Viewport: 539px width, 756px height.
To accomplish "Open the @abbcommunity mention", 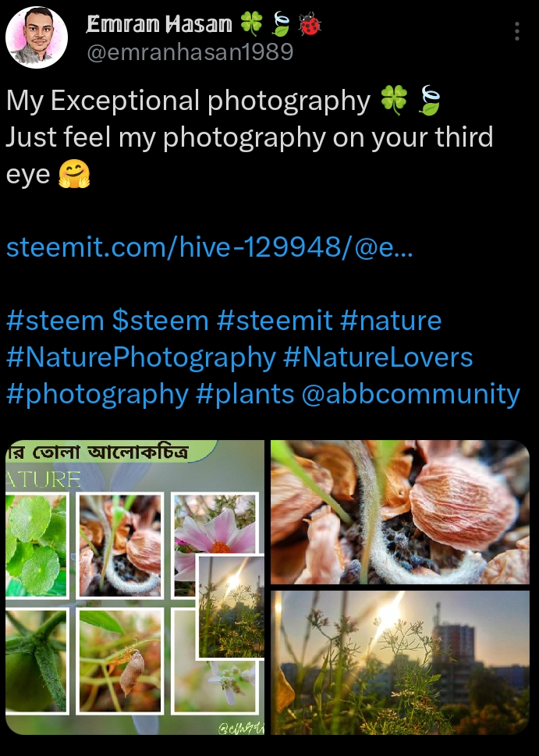I will point(411,394).
